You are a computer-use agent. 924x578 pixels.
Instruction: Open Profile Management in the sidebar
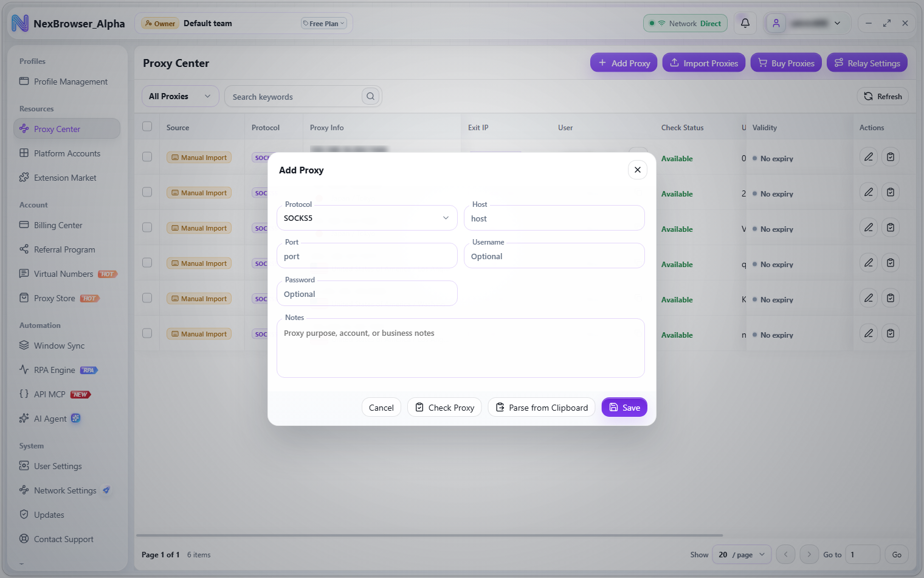[x=67, y=82]
